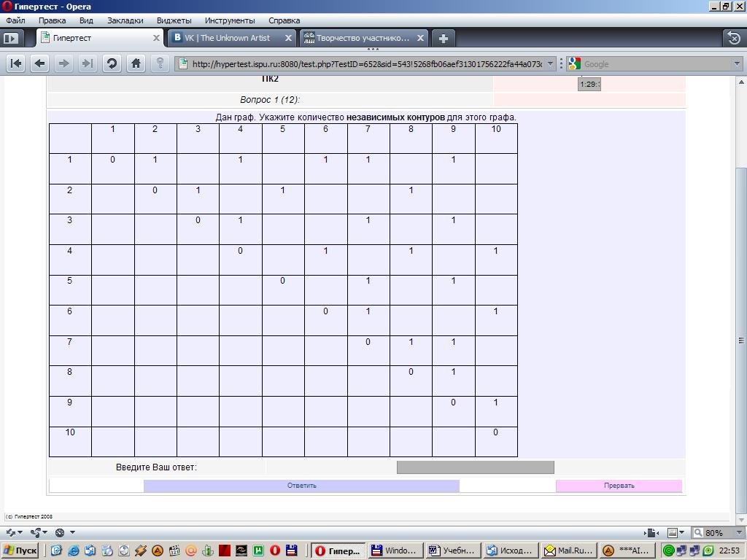Switch to Windo... taskbar window

click(395, 551)
